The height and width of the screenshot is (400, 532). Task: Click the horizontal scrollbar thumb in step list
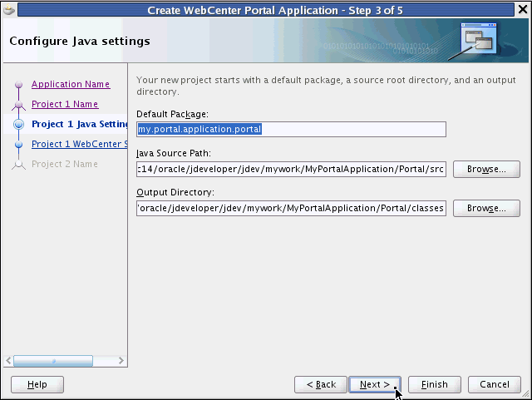(53, 361)
